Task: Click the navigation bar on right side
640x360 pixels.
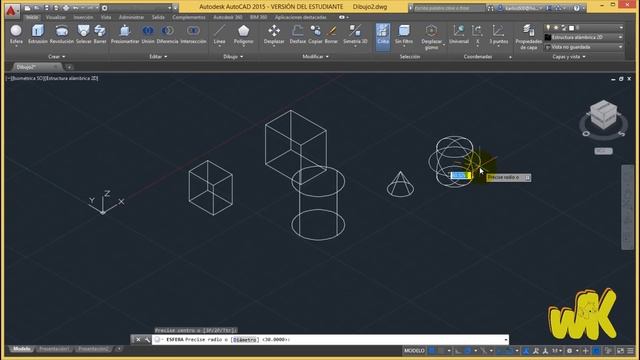Action: pyautogui.click(x=628, y=207)
